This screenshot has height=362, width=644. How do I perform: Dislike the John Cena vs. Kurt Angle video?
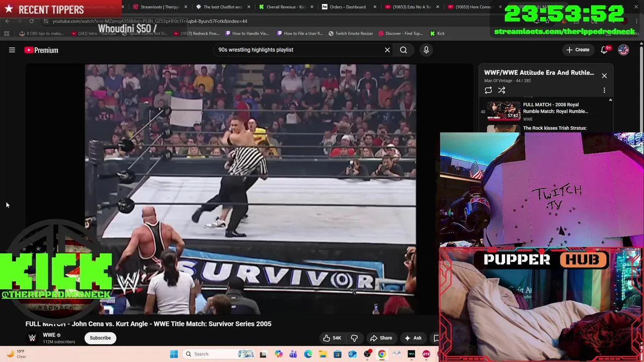click(354, 338)
